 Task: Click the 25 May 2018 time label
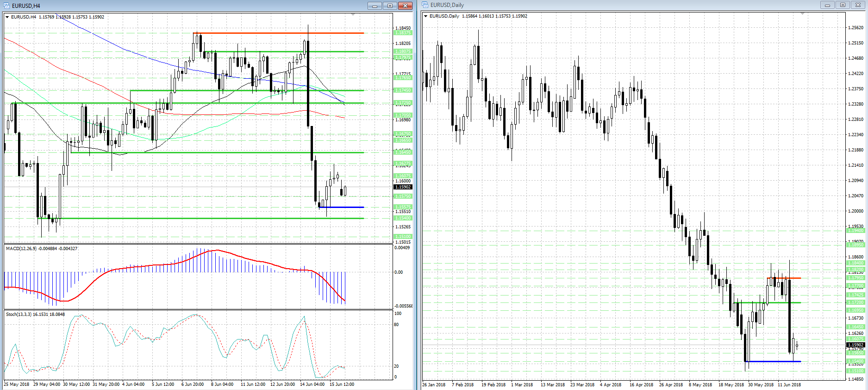(x=17, y=384)
